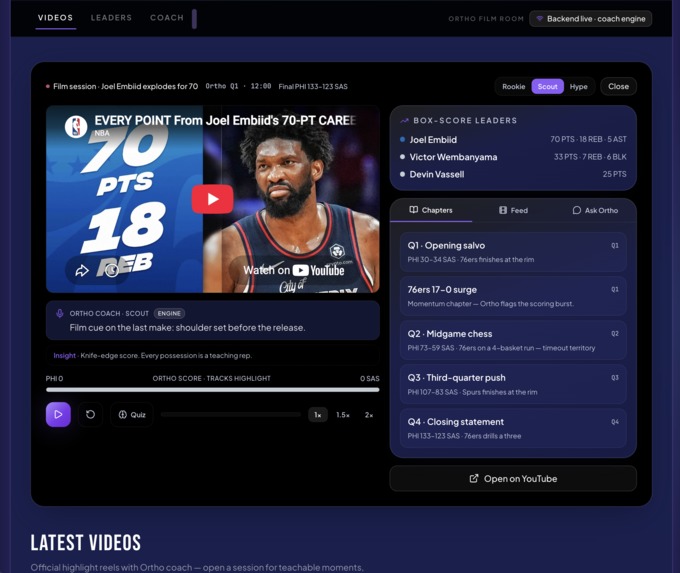
Task: Open the Coach tab
Action: pyautogui.click(x=167, y=18)
